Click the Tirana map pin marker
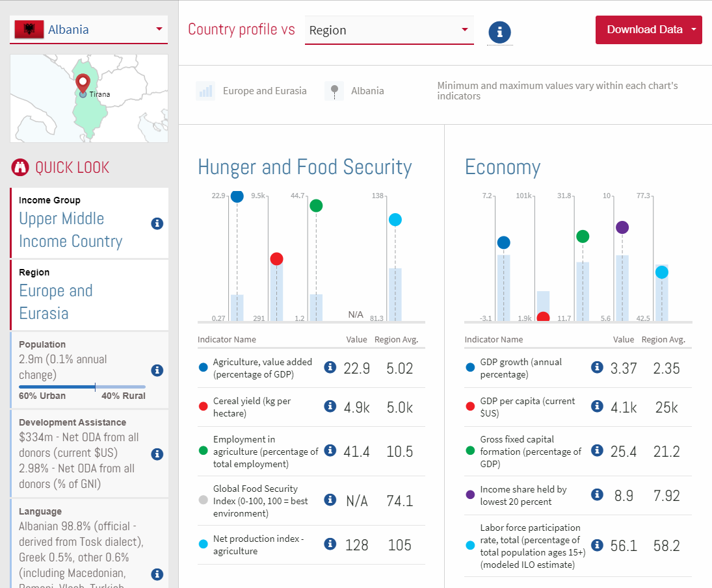This screenshot has height=588, width=712. [83, 84]
